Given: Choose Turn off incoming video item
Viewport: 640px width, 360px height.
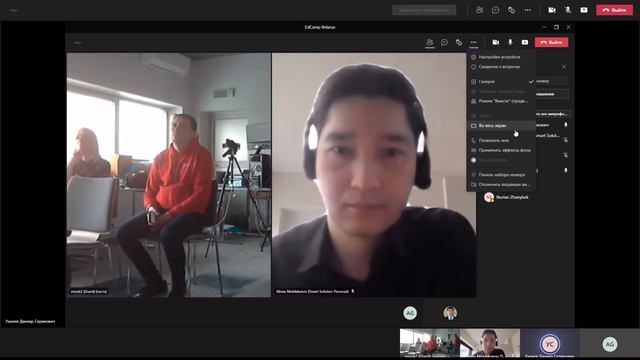Looking at the screenshot, I should pyautogui.click(x=501, y=184).
